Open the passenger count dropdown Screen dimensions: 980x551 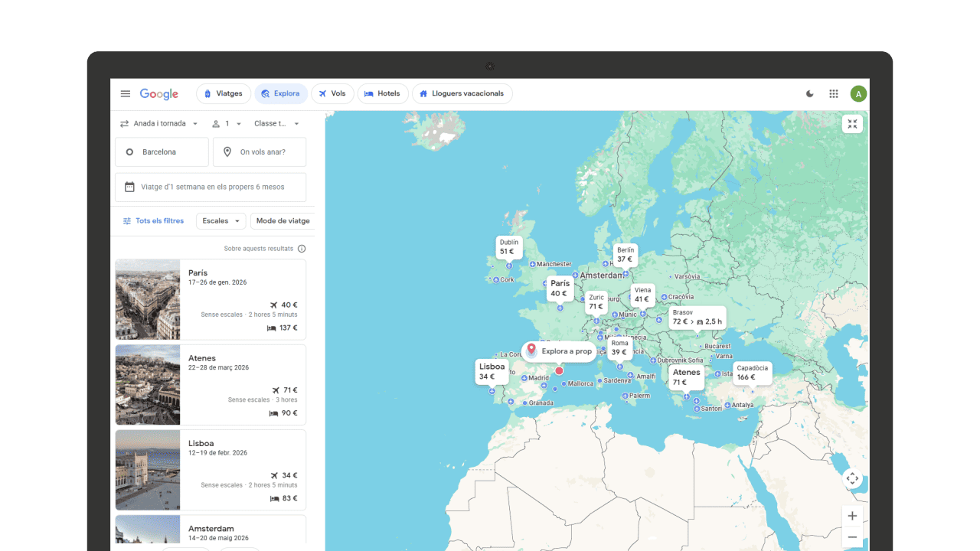click(227, 124)
